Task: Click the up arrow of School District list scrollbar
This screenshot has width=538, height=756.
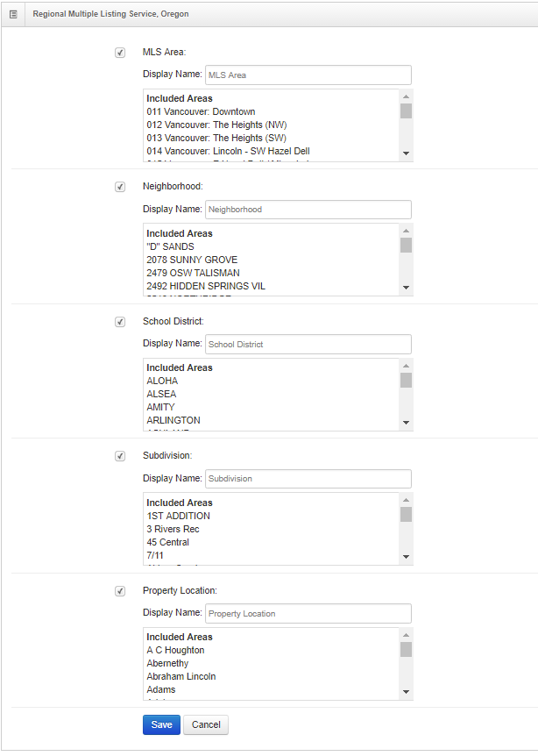Action: [406, 366]
